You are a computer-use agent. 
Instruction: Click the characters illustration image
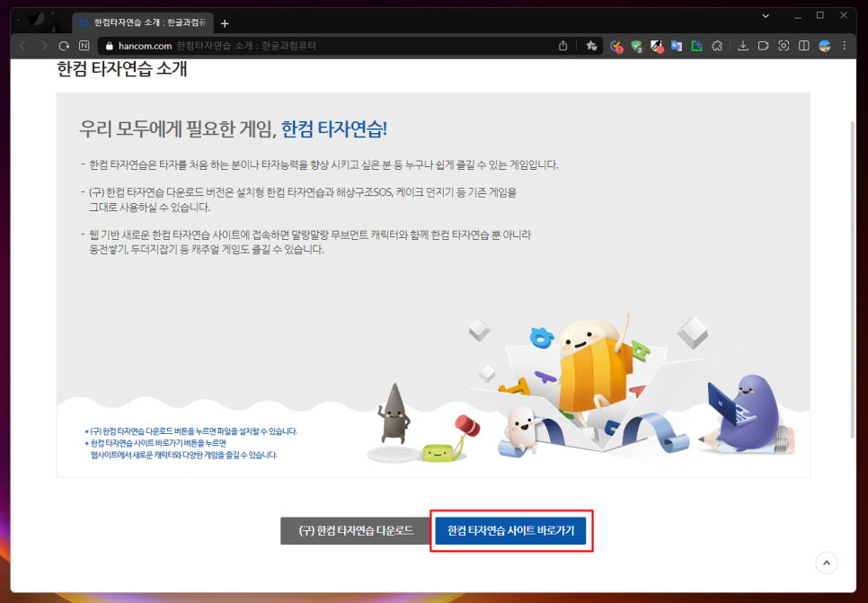(581, 390)
